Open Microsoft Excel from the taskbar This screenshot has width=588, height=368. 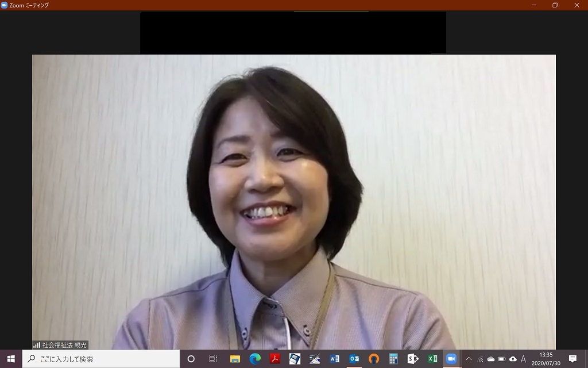click(432, 359)
